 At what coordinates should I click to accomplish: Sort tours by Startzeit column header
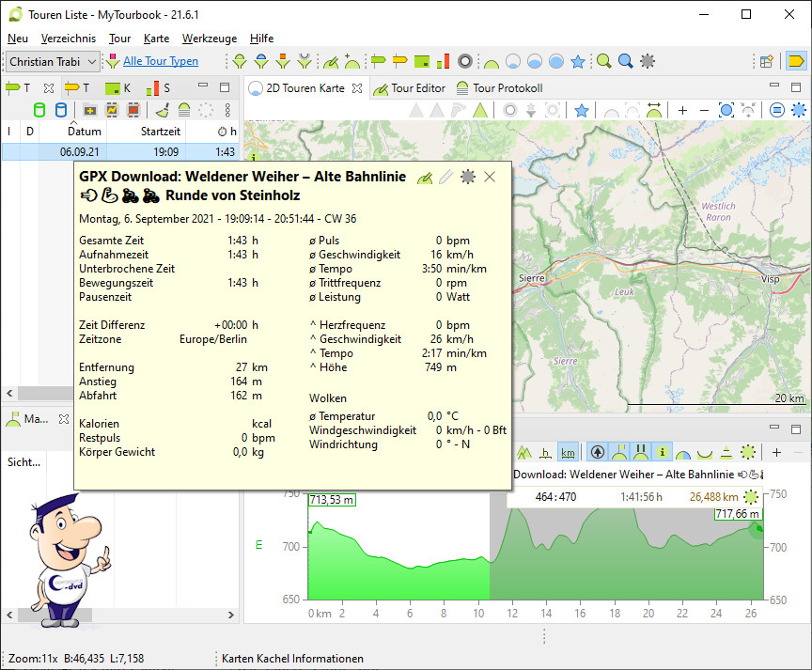click(160, 132)
